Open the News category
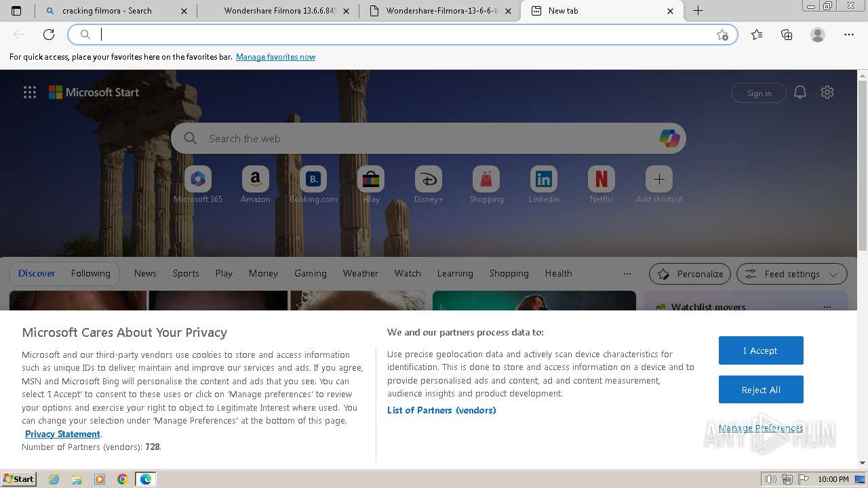The height and width of the screenshot is (488, 868). tap(145, 273)
